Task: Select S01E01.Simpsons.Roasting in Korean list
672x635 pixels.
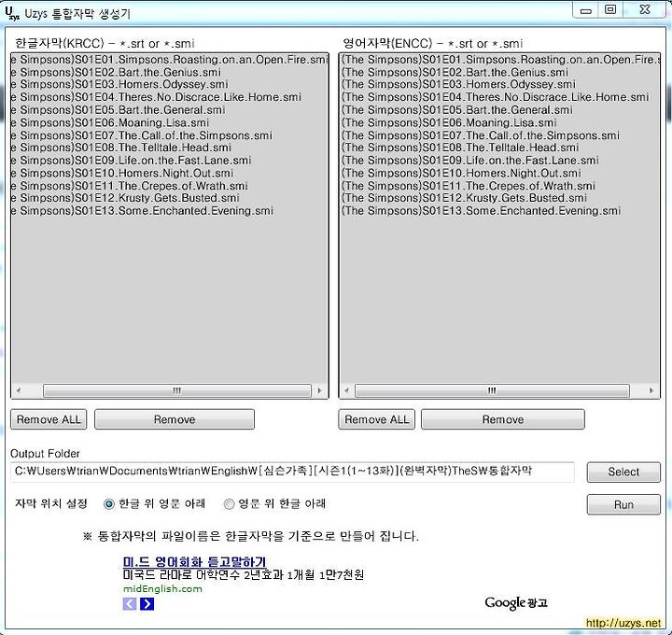Action: pos(170,60)
